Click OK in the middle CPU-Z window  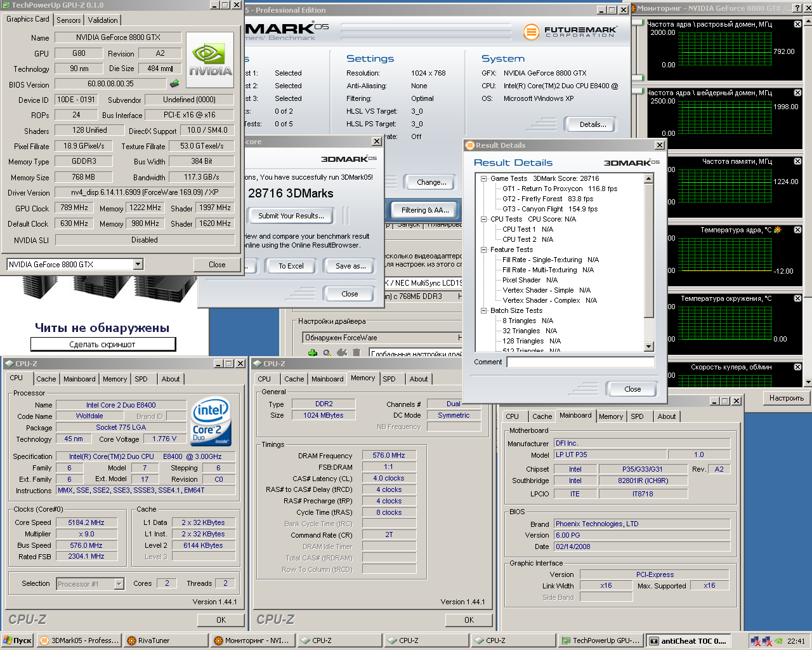tap(469, 620)
